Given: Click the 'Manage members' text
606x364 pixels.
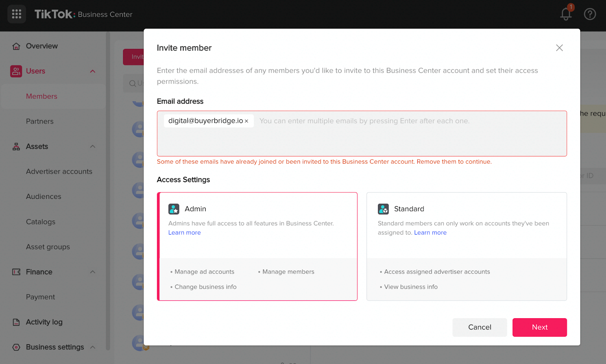Looking at the screenshot, I should 288,272.
